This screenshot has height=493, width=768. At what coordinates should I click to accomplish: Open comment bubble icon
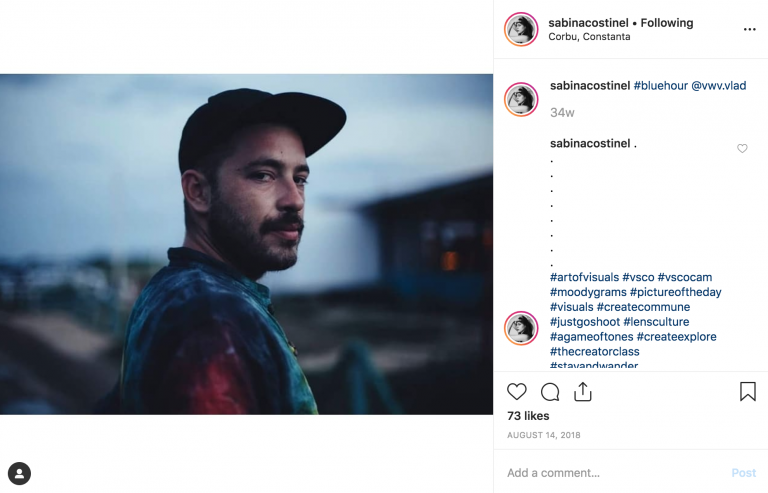[550, 392]
